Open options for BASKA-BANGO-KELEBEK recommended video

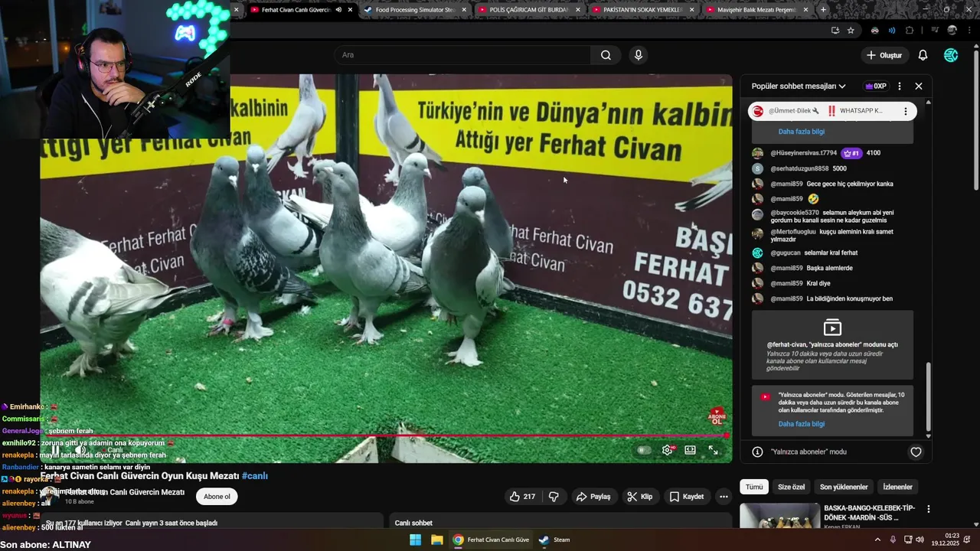tap(929, 509)
